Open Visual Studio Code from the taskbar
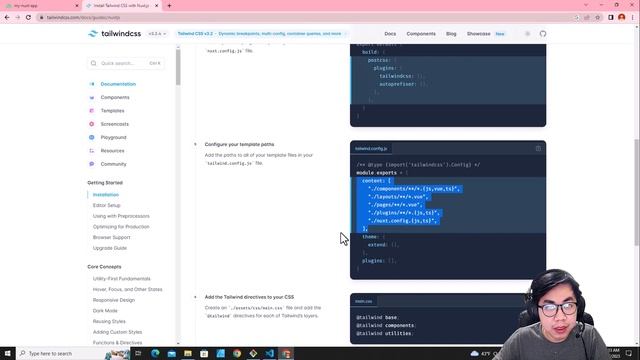The width and height of the screenshot is (640, 360). pos(269,353)
